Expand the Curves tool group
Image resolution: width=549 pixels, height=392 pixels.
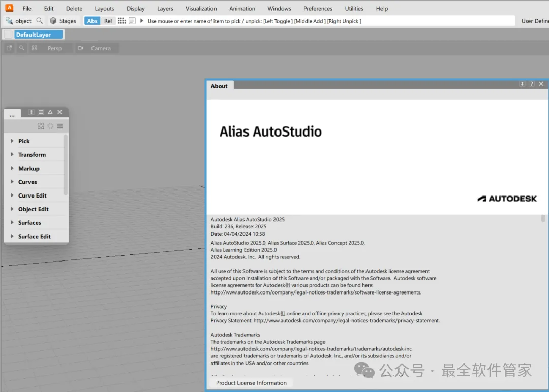(x=12, y=182)
